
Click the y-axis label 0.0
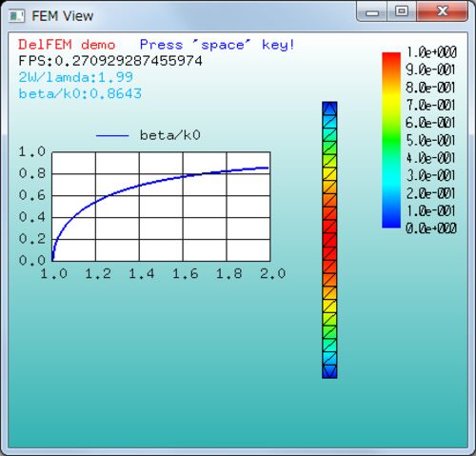coord(32,261)
